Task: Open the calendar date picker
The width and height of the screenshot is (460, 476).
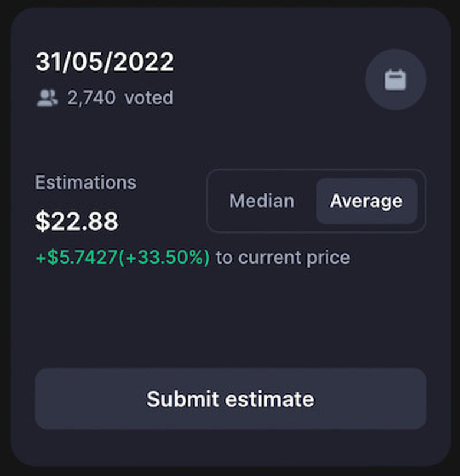Action: coord(395,80)
